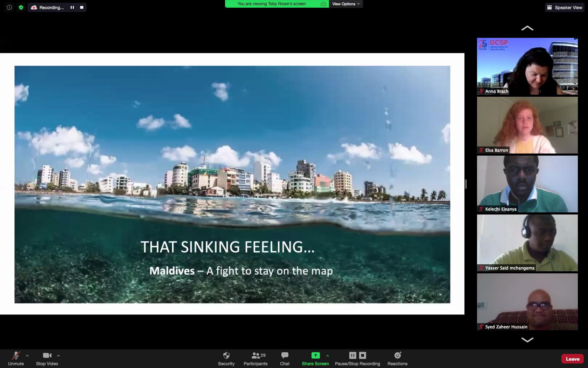The height and width of the screenshot is (368, 588).
Task: Expand share screen options arrow
Action: click(x=328, y=356)
